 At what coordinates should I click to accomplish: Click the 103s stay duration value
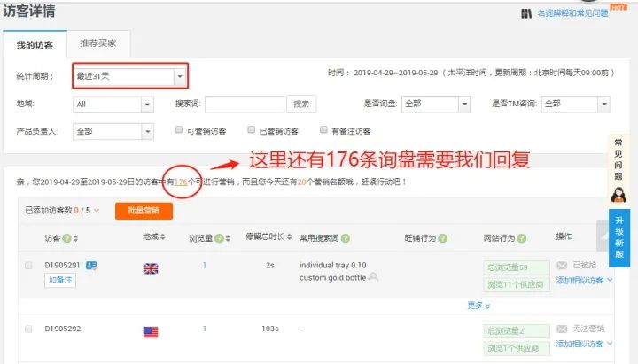[x=270, y=329]
